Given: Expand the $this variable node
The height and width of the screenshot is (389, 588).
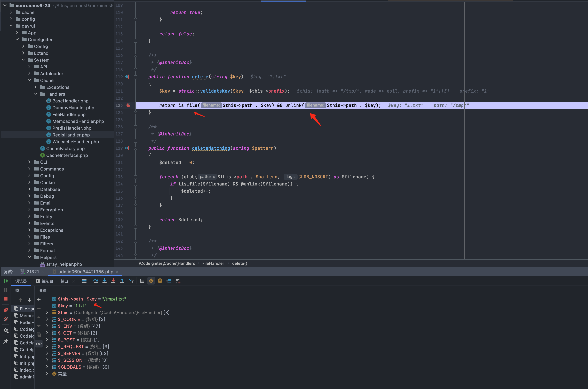Looking at the screenshot, I should coord(47,313).
